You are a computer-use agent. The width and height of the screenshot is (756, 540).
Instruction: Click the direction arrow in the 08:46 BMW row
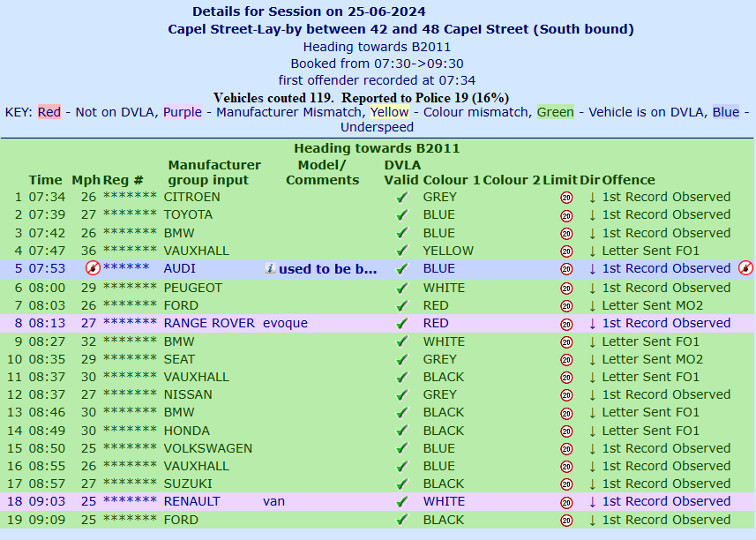(593, 413)
